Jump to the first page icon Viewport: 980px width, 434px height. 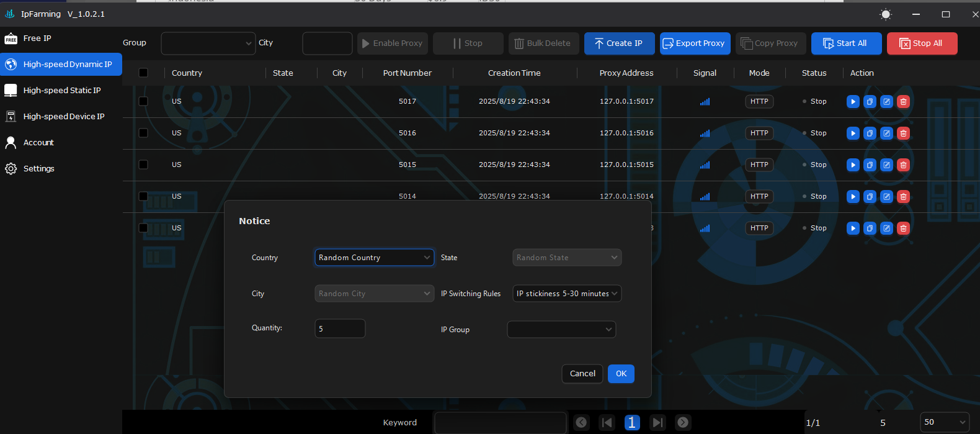tap(607, 422)
